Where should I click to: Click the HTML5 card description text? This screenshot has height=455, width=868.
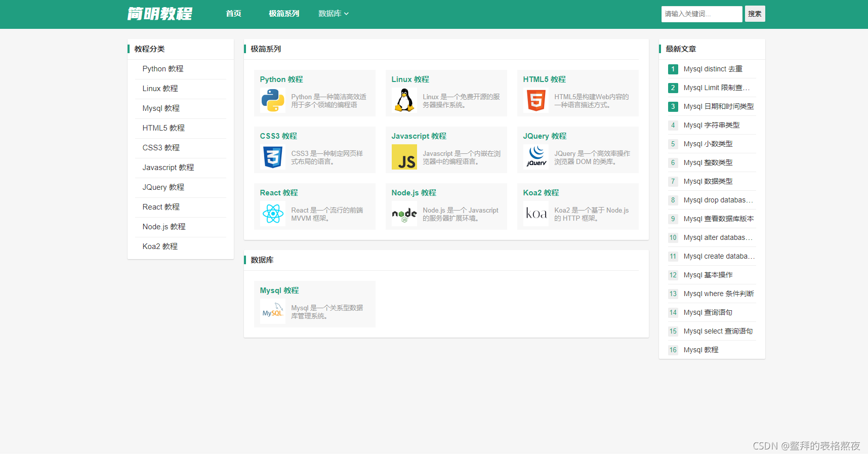pos(592,101)
